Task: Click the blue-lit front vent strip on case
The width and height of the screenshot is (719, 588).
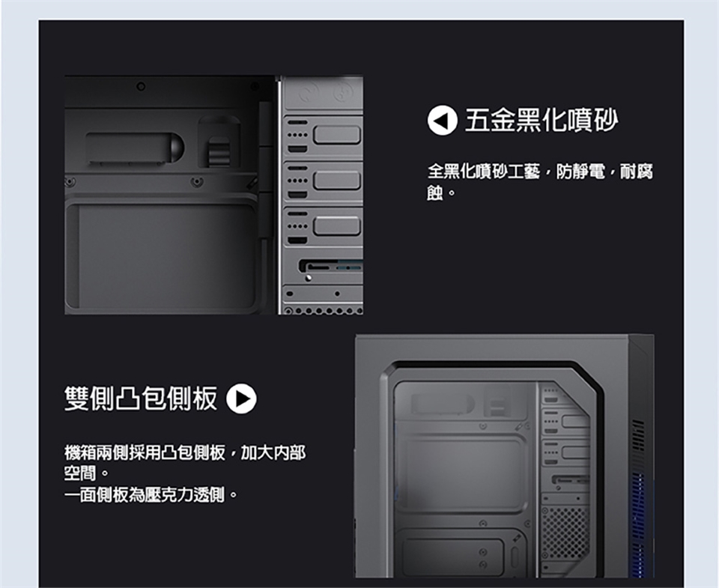Action: point(638,499)
